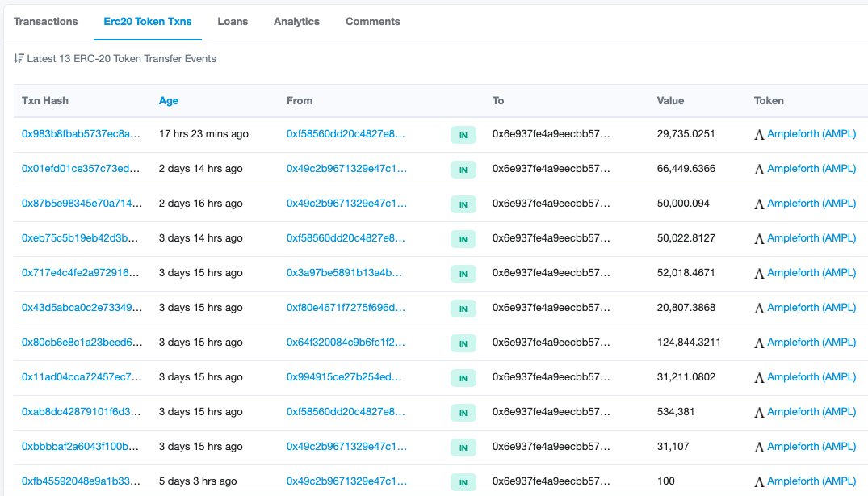868x496 pixels.
Task: Switch to the Loans tab
Action: click(x=233, y=22)
